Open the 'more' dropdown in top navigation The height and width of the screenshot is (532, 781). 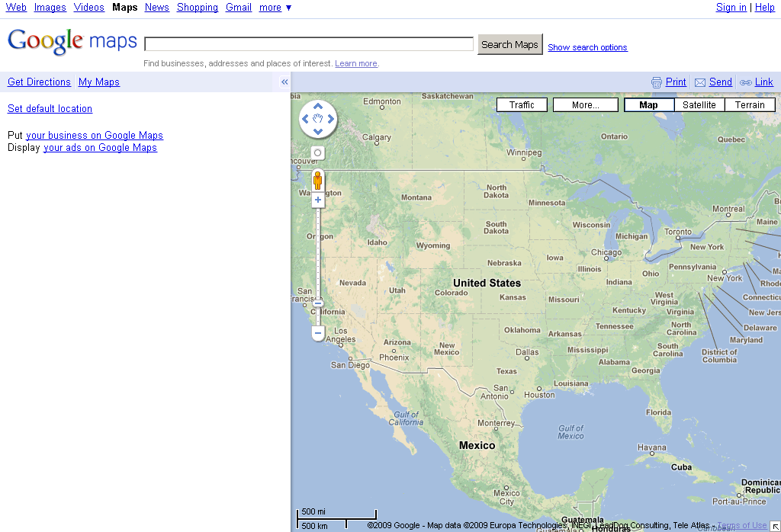click(x=275, y=7)
